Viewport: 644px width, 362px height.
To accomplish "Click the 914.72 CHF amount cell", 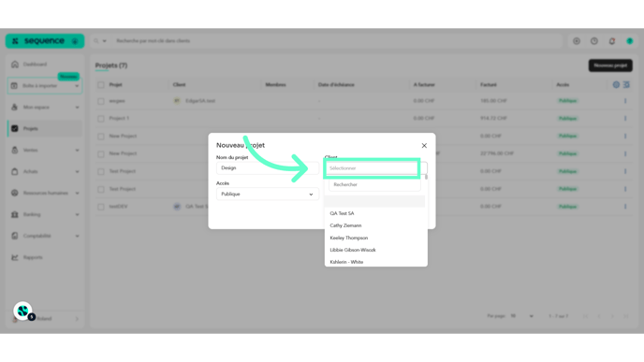I will [493, 118].
